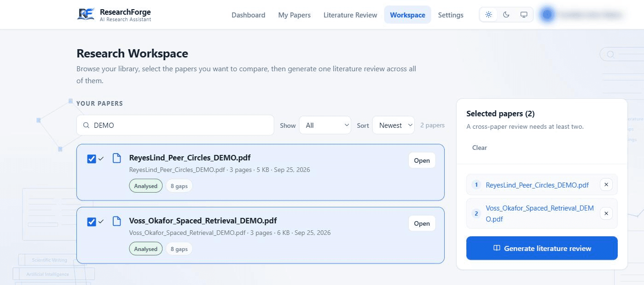
Task: Click ReyesLind_Peer_Circles_DEMO.pdf title in list
Action: 190,158
